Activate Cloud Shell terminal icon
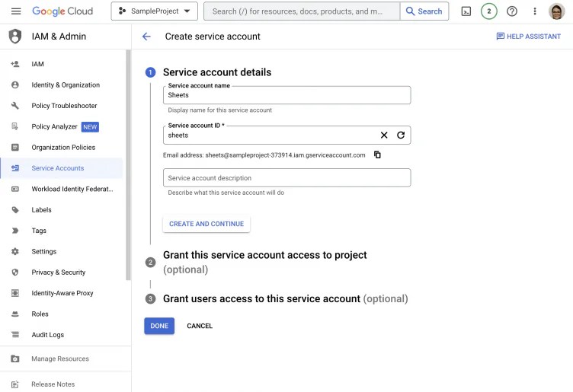This screenshot has height=392, width=573. [466, 11]
